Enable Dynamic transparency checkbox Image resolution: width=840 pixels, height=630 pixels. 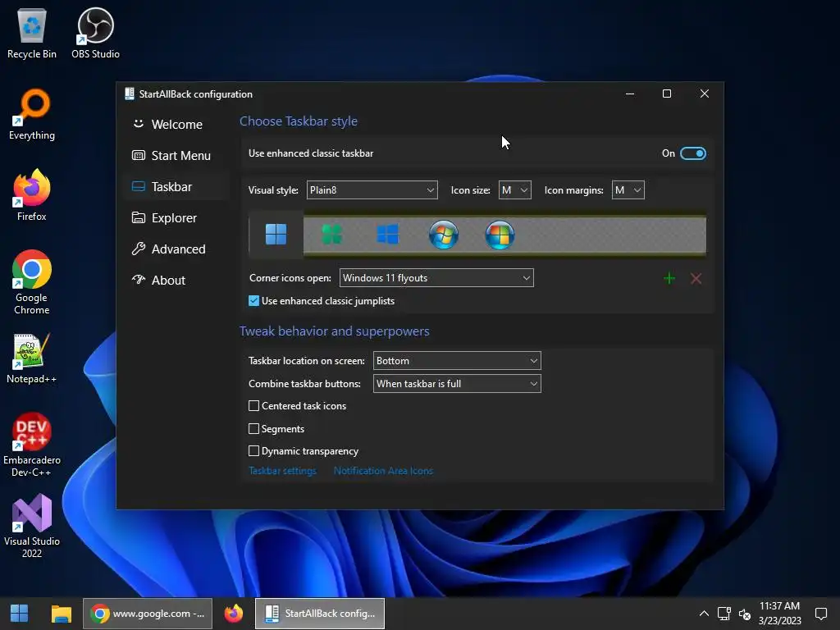(x=254, y=451)
